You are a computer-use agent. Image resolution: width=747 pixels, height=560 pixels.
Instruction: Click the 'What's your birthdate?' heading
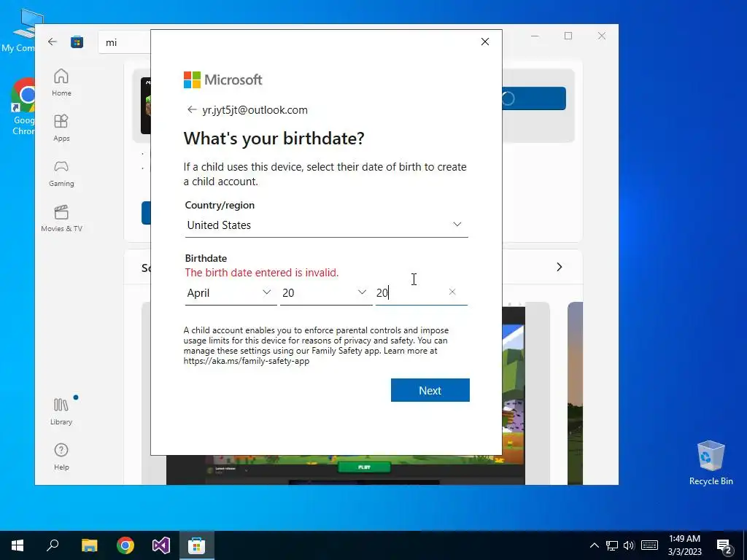pos(274,139)
